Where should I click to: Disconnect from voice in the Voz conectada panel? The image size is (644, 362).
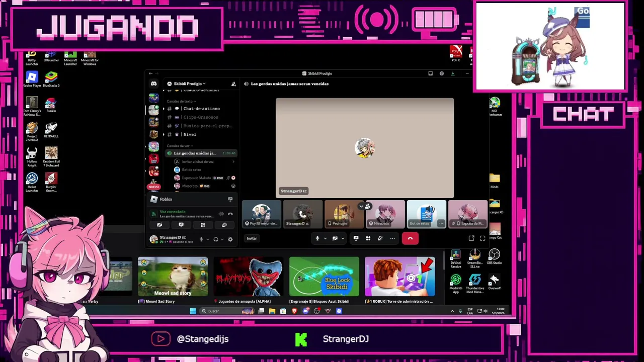pos(230,214)
